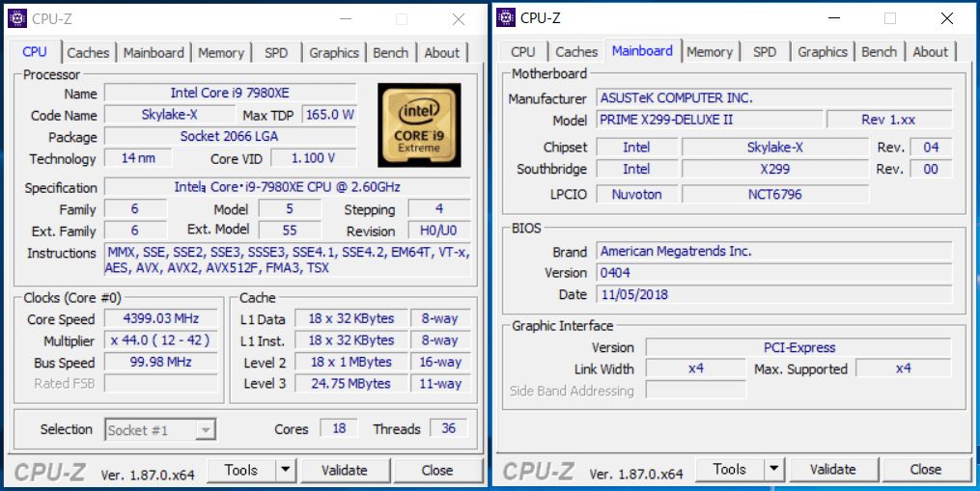Image resolution: width=980 pixels, height=491 pixels.
Task: Click the Socket 2066 LGA package field
Action: pos(230,136)
